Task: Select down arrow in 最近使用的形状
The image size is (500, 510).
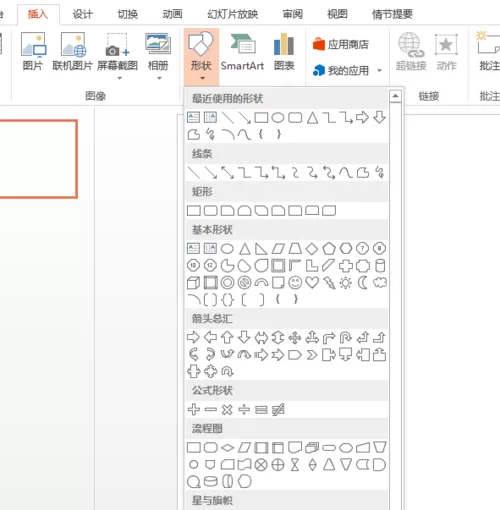Action: point(380,117)
